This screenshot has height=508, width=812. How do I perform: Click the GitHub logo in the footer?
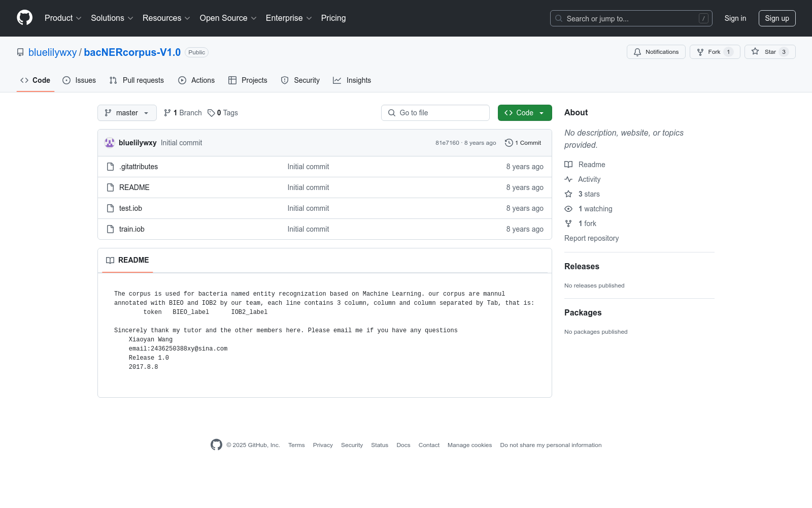click(216, 445)
